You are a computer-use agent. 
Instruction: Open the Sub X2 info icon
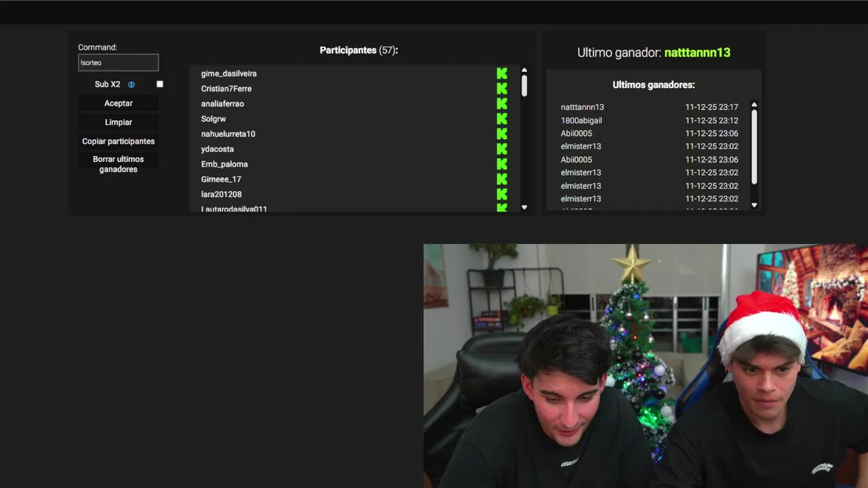point(132,85)
